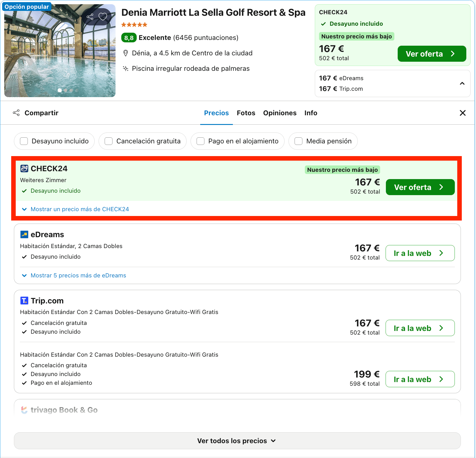Click the Pago en el alojamiento feature text

61,383
